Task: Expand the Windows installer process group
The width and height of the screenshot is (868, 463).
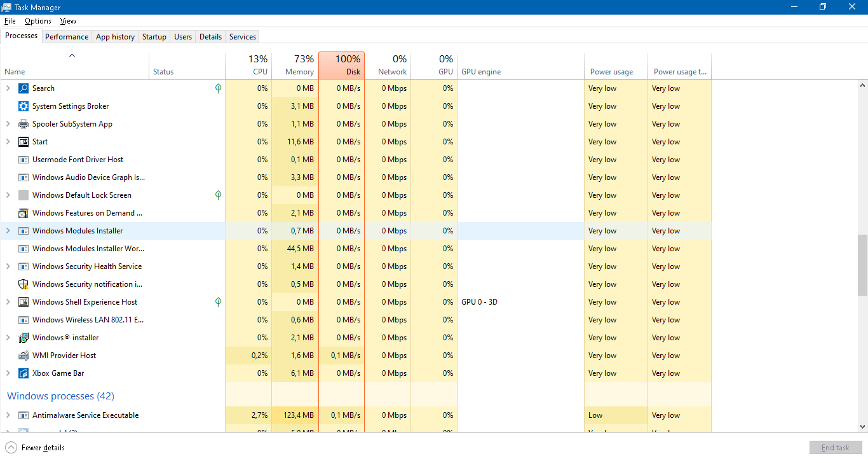Action: (x=8, y=338)
